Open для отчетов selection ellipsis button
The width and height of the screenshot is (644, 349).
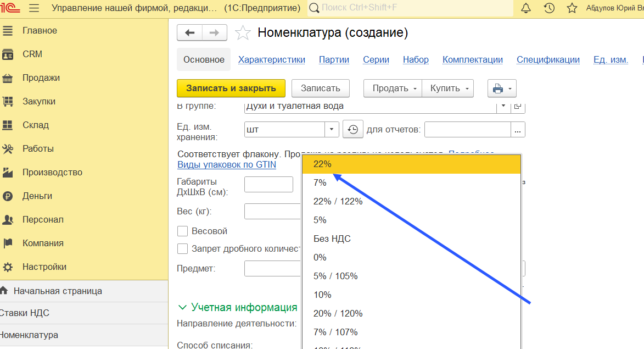point(518,130)
